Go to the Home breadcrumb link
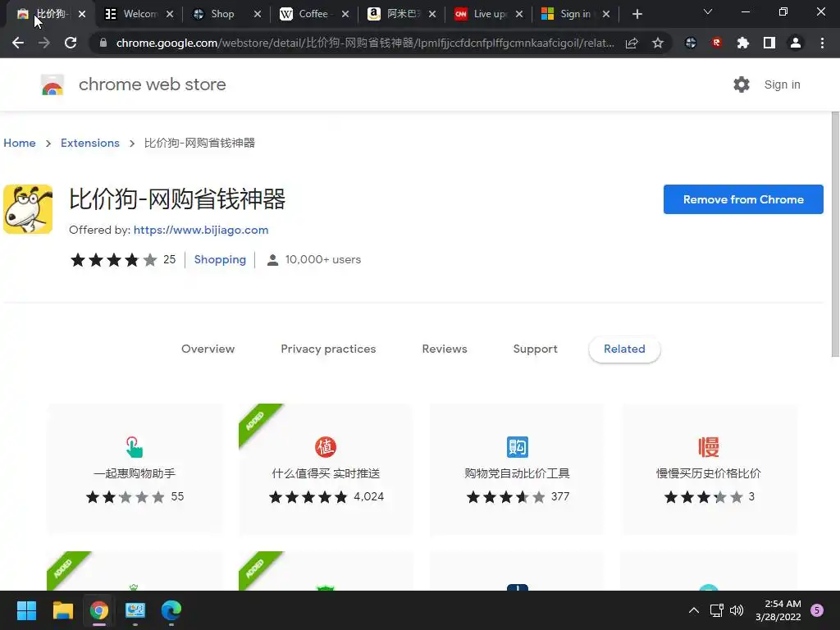Viewport: 840px width, 630px height. pos(20,143)
